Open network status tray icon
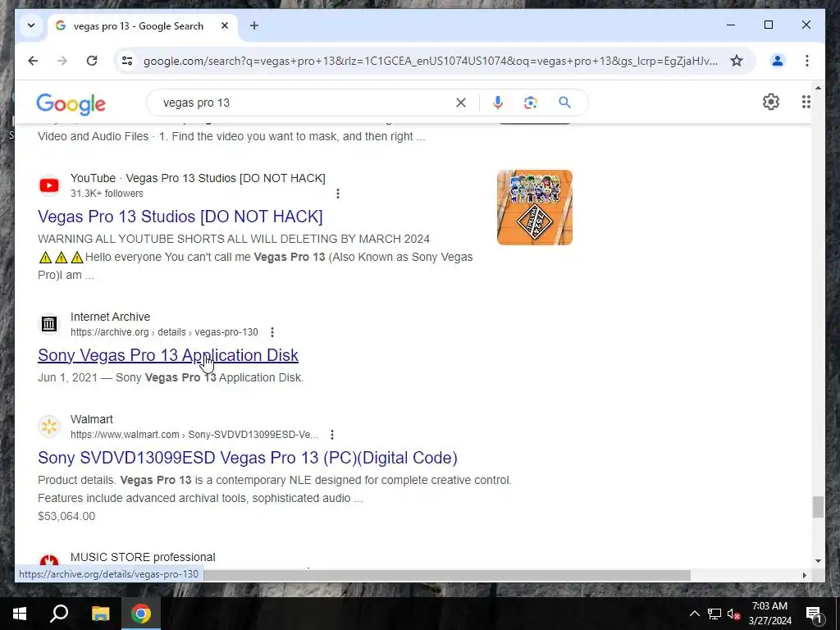Viewport: 840px width, 630px height. pos(714,614)
